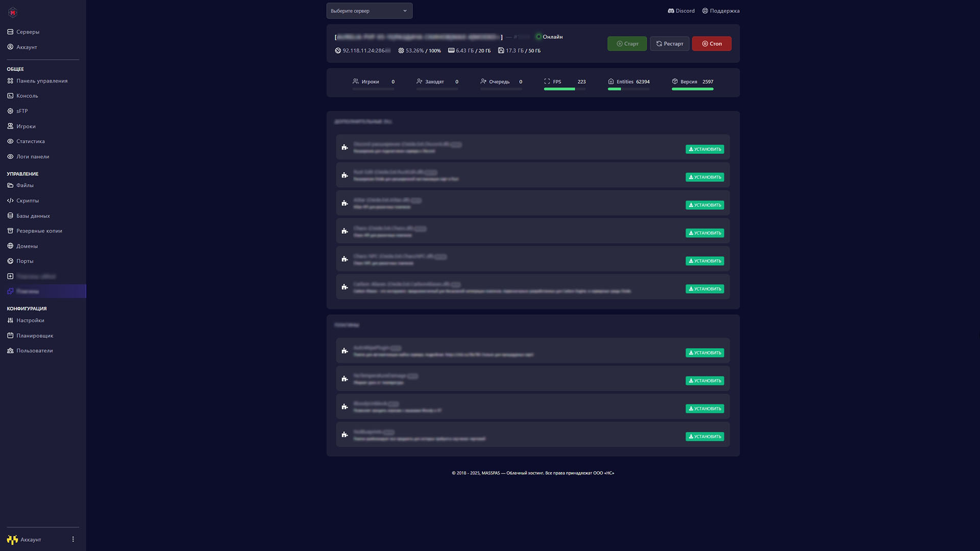Viewport: 980px width, 551px height.
Task: Open Панель управления menu item
Action: (x=41, y=81)
